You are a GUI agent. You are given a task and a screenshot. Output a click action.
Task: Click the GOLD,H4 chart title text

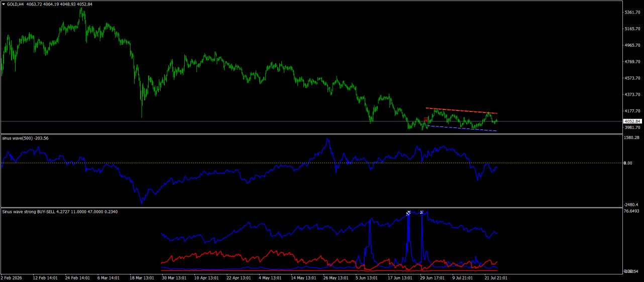point(15,4)
